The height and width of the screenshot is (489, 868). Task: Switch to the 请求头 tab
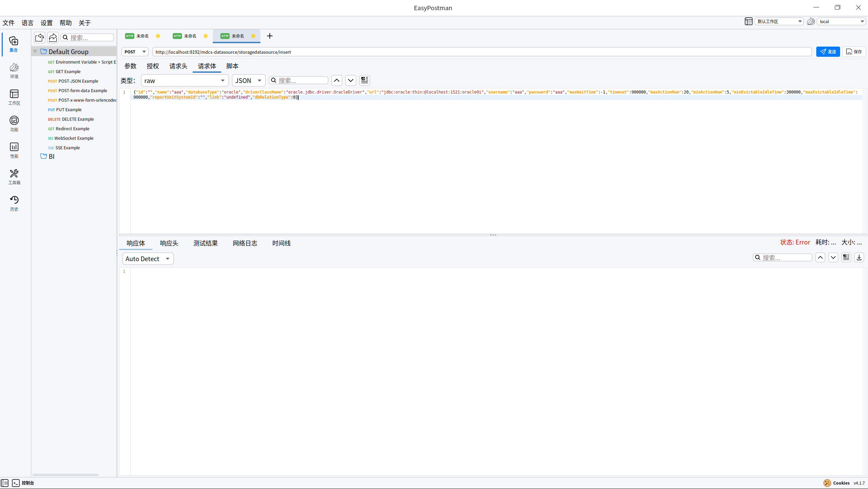[x=178, y=66]
